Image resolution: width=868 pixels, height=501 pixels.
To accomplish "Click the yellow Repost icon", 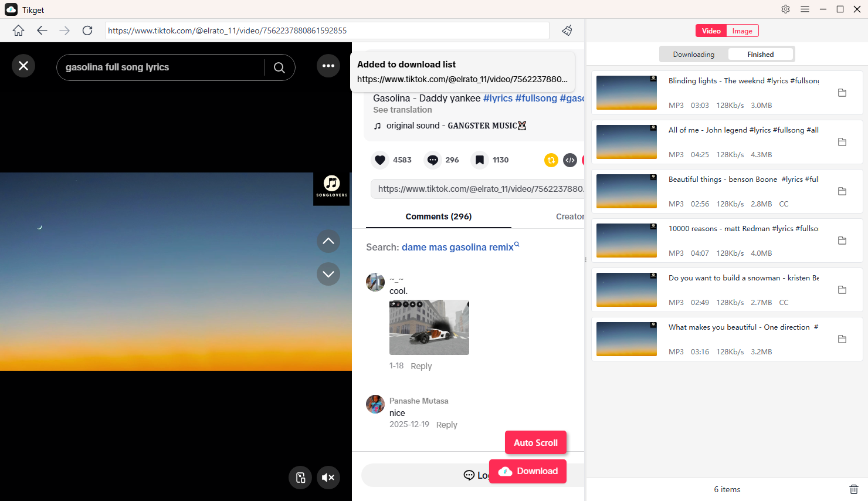I will pos(551,160).
